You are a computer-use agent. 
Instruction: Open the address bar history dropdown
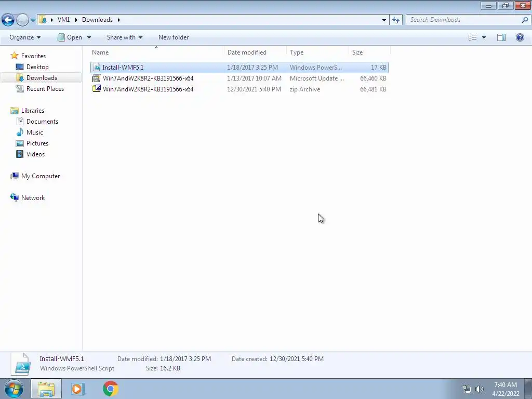pyautogui.click(x=384, y=20)
